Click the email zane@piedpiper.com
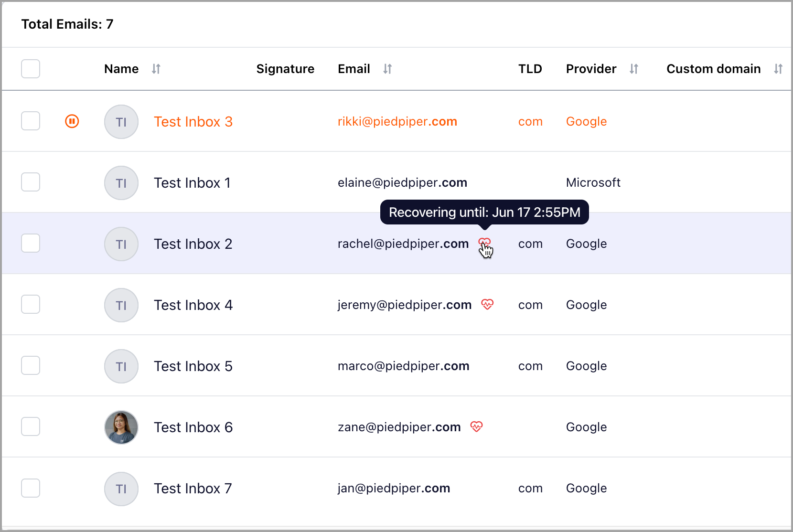 [x=399, y=427]
